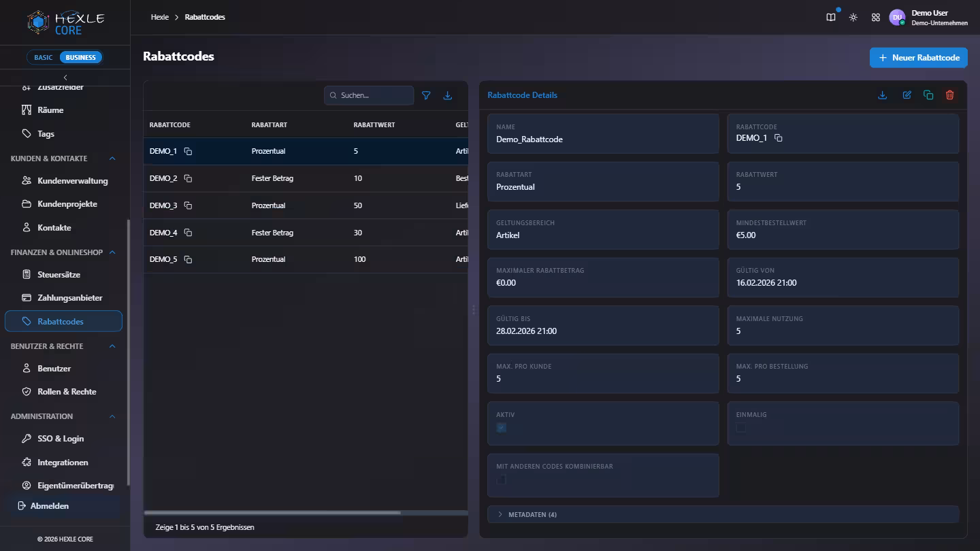Viewport: 980px width, 551px height.
Task: Sort by the Rabattart column header
Action: [269, 125]
